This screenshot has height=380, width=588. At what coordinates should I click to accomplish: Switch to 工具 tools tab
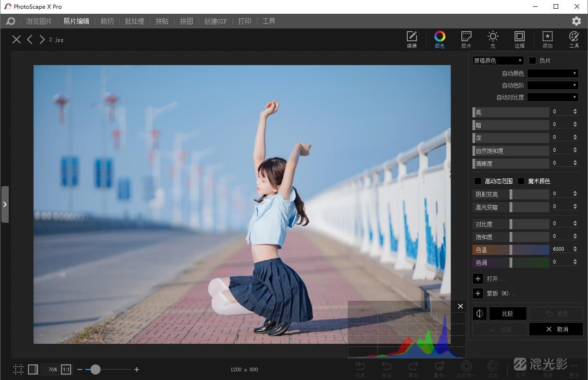[269, 21]
